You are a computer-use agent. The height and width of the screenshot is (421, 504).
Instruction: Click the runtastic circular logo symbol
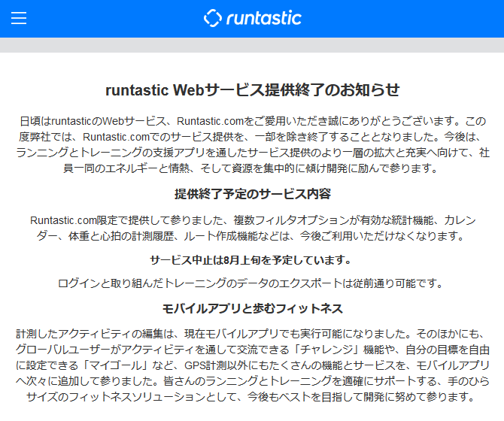coord(213,18)
